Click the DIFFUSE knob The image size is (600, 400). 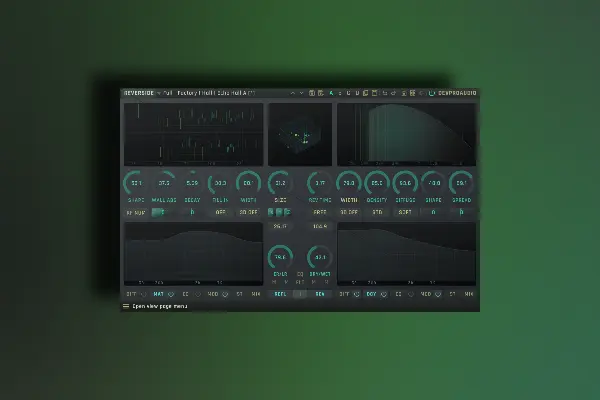(405, 183)
